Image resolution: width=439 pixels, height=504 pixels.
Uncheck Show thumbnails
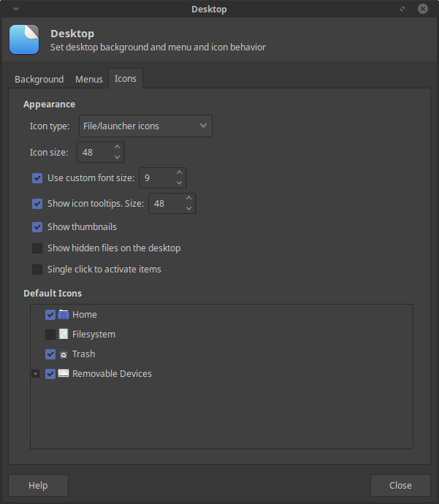[37, 227]
